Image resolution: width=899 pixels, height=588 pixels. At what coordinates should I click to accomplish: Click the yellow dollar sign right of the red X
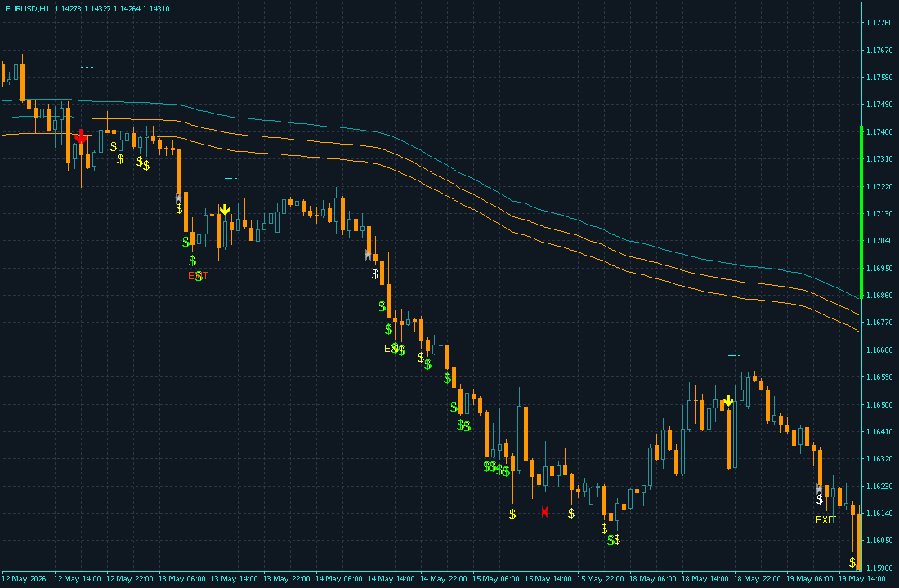pos(571,514)
